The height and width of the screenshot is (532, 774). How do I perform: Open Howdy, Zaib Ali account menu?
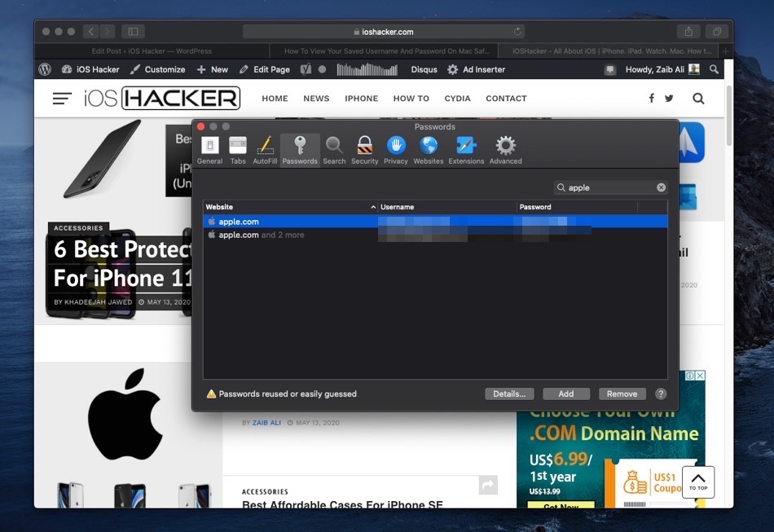point(662,69)
